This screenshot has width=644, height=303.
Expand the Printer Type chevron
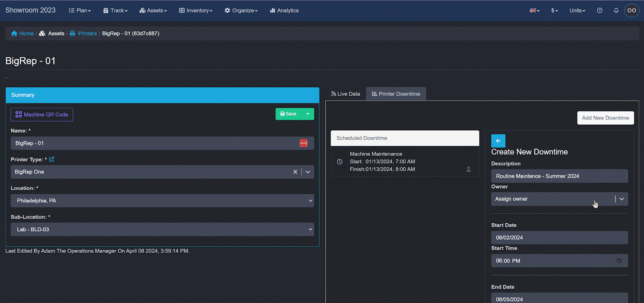(x=308, y=172)
